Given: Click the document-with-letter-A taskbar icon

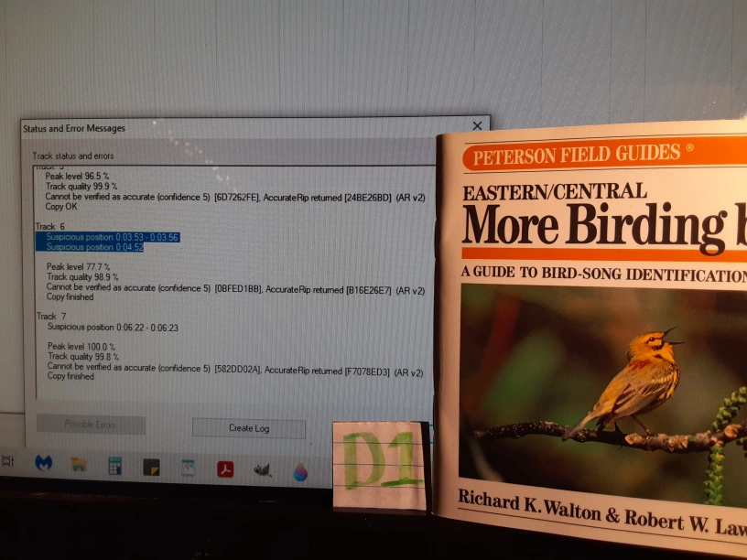Looking at the screenshot, I should point(189,468).
